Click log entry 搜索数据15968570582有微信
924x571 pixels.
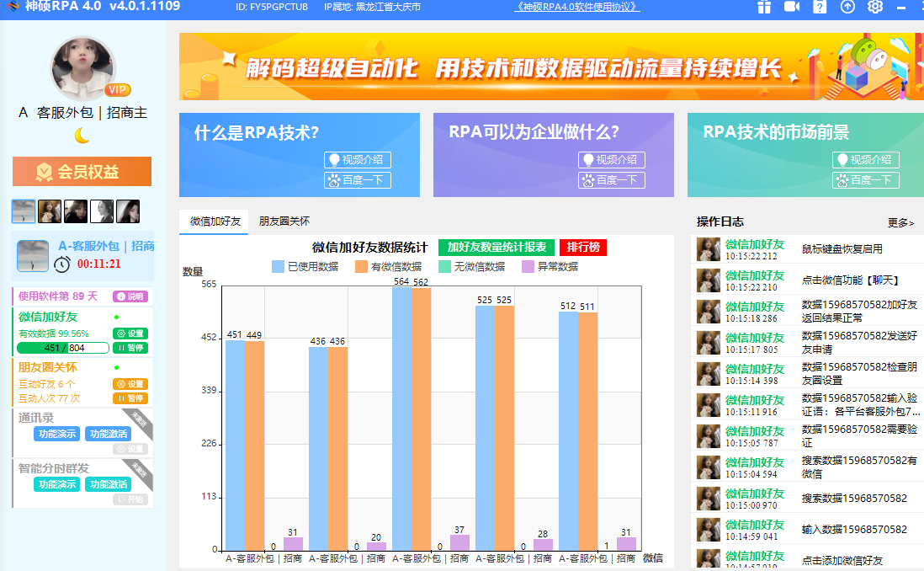point(860,467)
